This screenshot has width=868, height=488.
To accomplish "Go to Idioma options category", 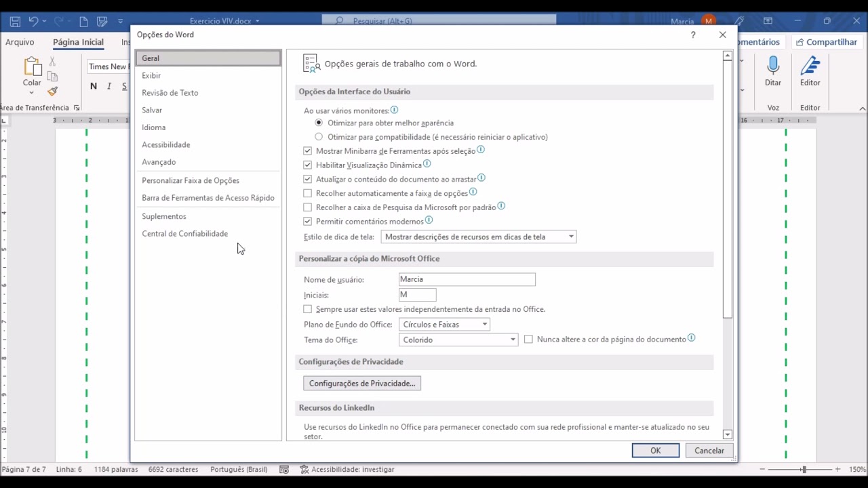I will click(154, 127).
